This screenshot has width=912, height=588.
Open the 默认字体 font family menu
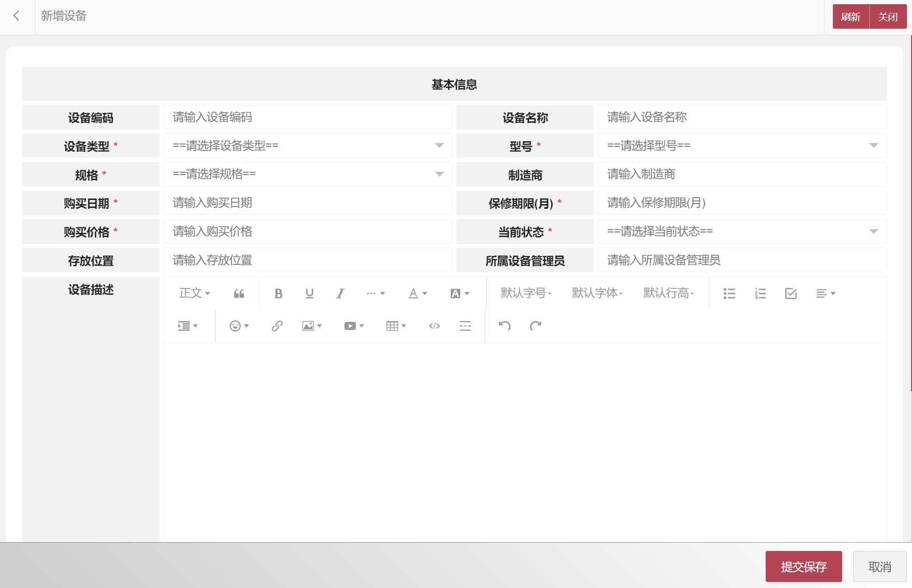(x=597, y=294)
